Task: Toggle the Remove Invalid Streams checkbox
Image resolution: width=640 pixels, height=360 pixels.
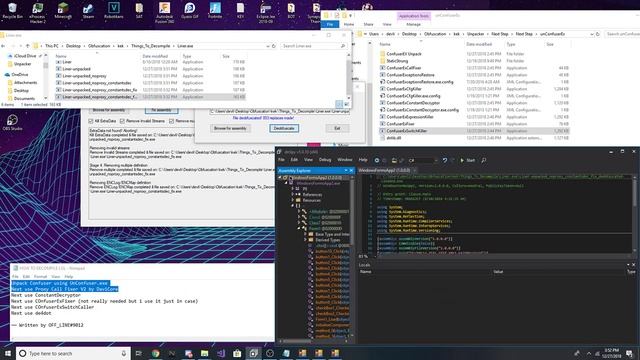Action: [122, 121]
